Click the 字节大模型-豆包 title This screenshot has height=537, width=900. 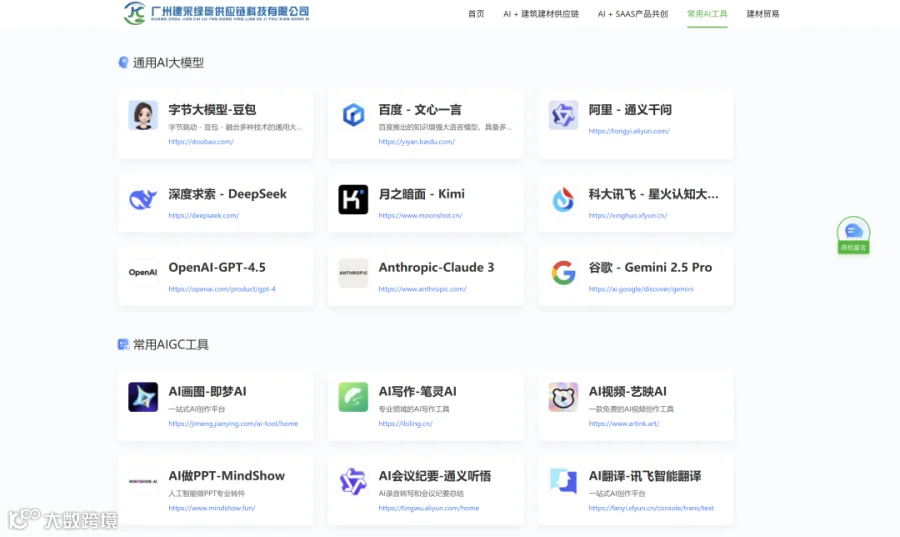pyautogui.click(x=212, y=110)
